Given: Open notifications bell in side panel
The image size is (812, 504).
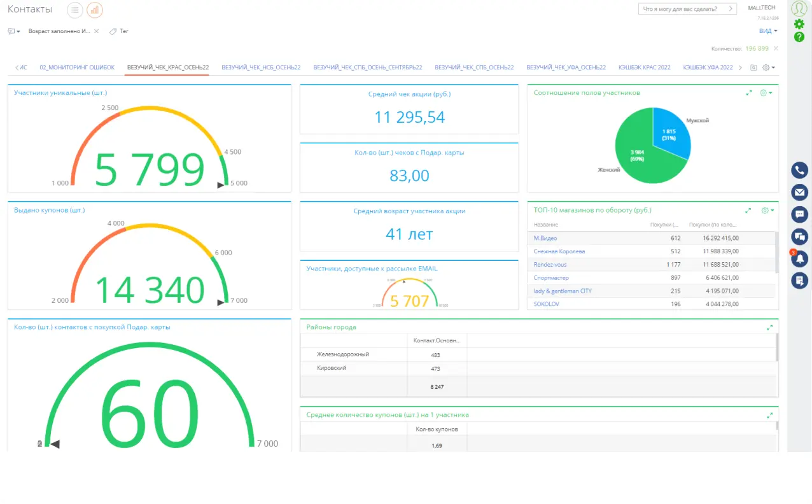Looking at the screenshot, I should pos(799,258).
